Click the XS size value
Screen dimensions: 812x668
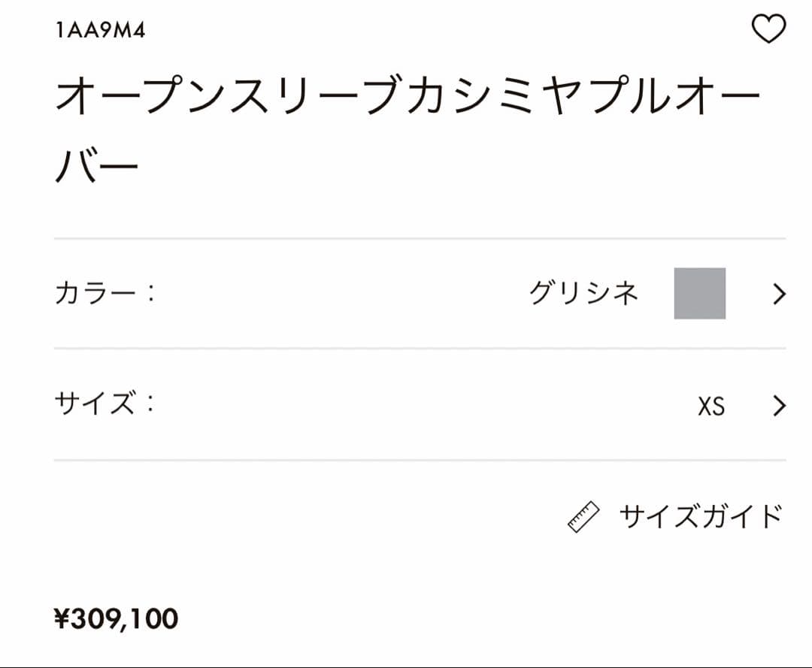[x=713, y=406]
